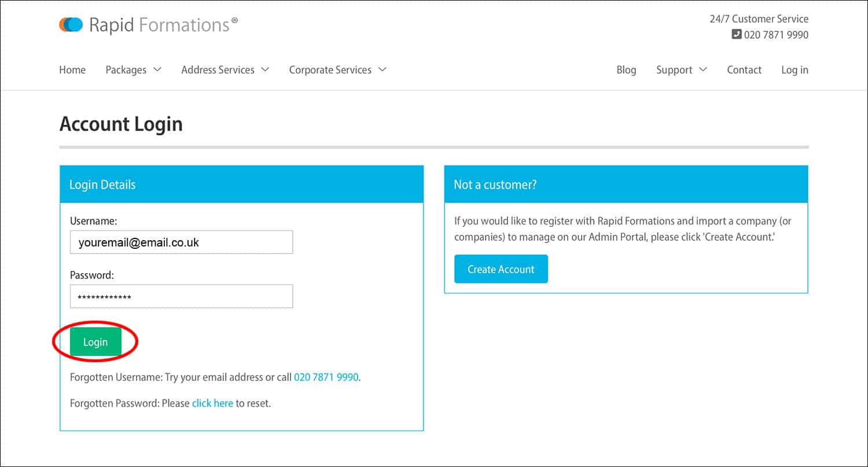Click the Rapid Formations brand name text
The image size is (868, 467).
coord(160,25)
